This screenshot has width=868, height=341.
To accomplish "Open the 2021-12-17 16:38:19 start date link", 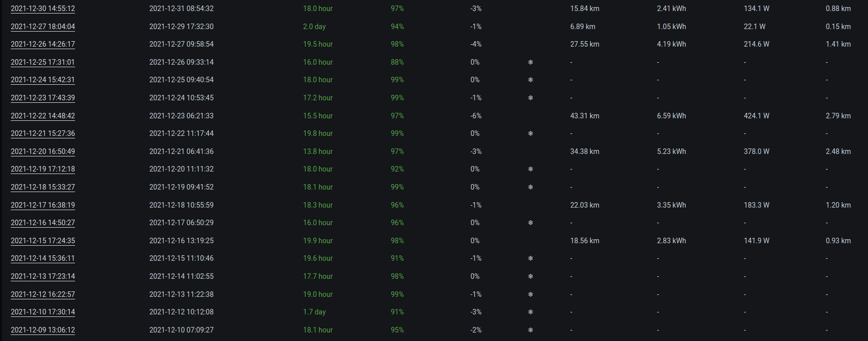I will tap(43, 205).
